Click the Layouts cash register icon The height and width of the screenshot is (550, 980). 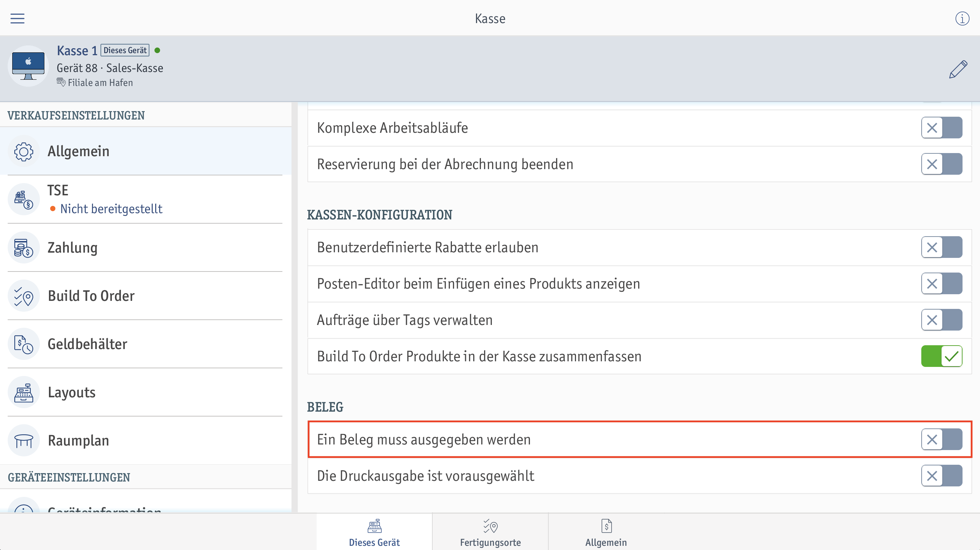tap(23, 392)
